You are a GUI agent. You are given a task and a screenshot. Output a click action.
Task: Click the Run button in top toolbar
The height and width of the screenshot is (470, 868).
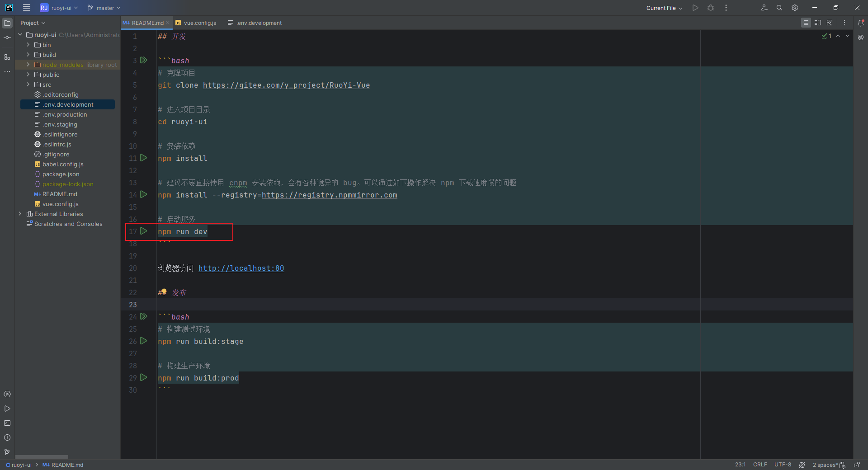(x=695, y=8)
